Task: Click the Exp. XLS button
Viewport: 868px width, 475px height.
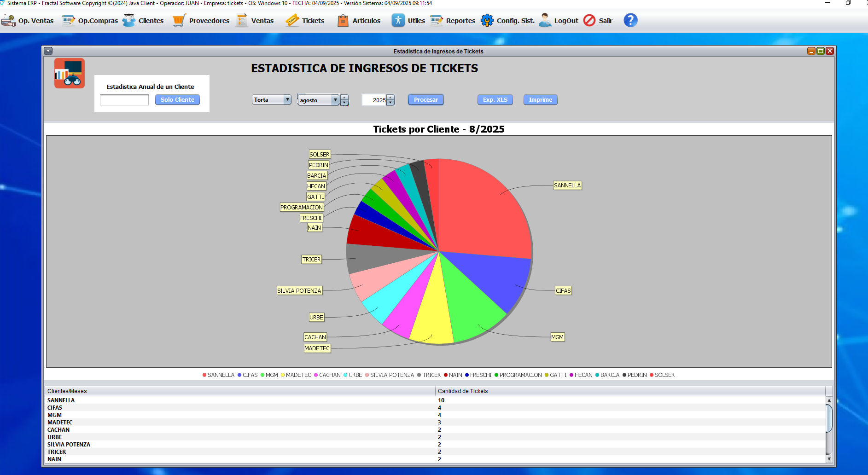Action: pyautogui.click(x=495, y=100)
